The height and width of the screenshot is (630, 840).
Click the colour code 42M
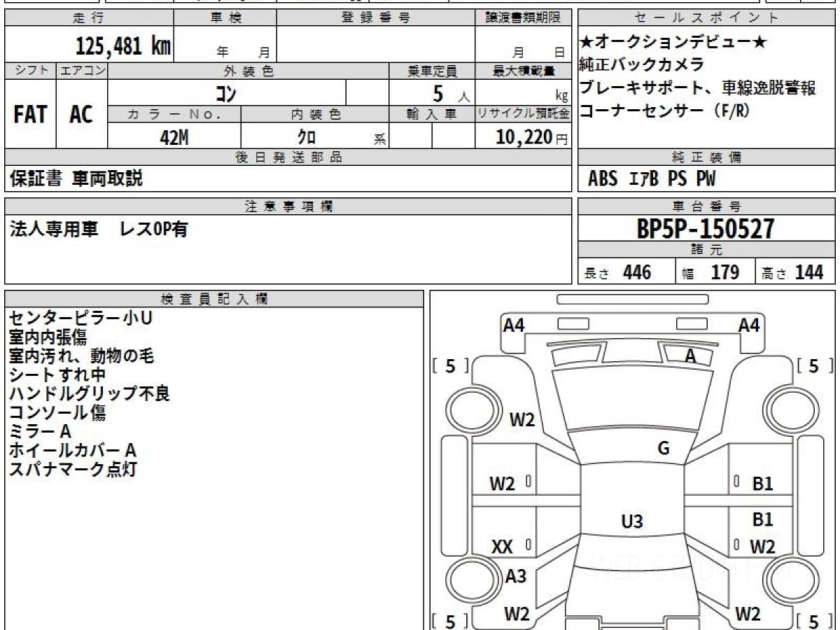(174, 137)
